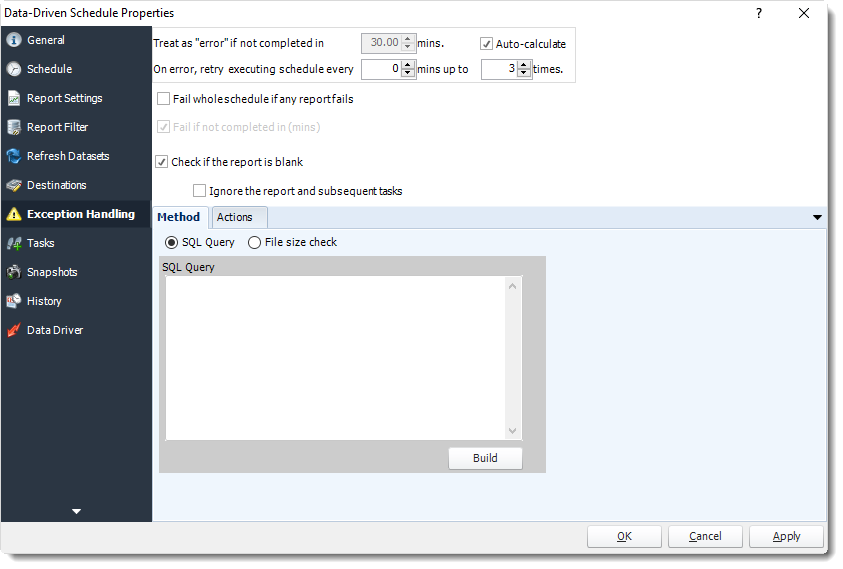
Task: Expand the tab strip dropdown arrow
Action: click(817, 218)
